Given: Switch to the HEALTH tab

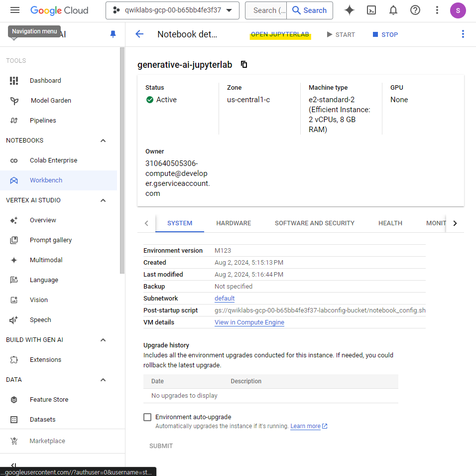Looking at the screenshot, I should [390, 223].
